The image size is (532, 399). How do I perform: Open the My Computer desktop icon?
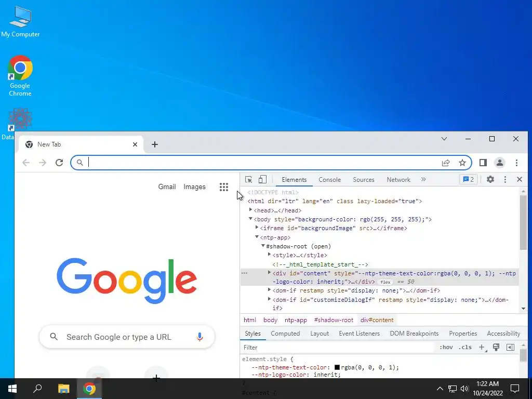click(20, 21)
